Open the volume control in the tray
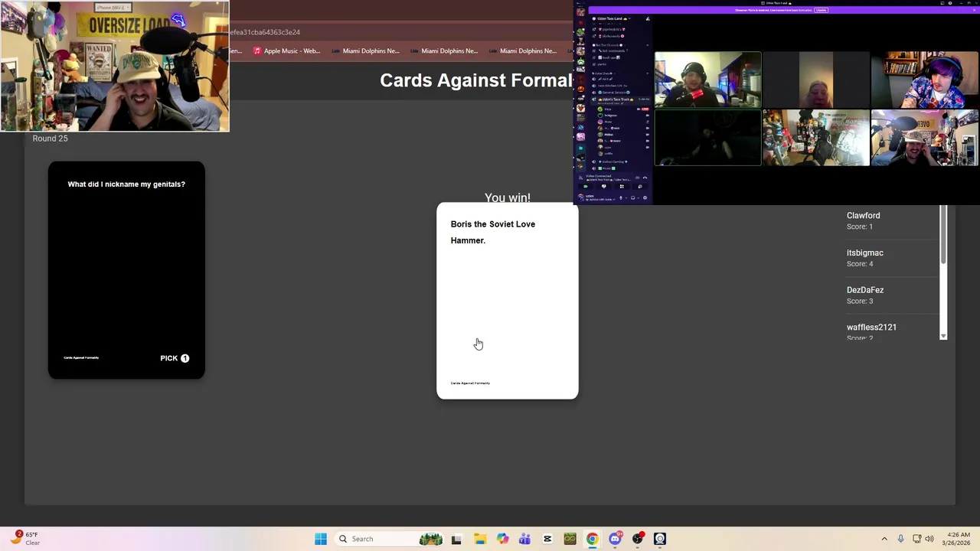Image resolution: width=980 pixels, height=551 pixels. [929, 539]
